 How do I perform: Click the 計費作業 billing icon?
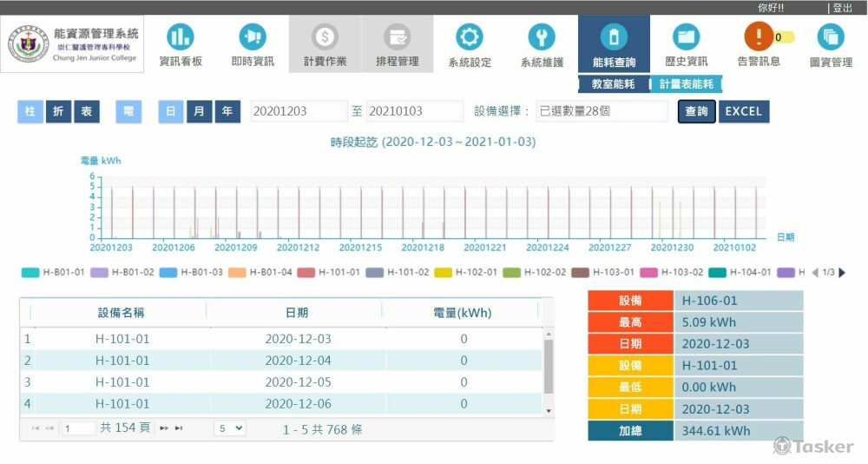point(325,38)
